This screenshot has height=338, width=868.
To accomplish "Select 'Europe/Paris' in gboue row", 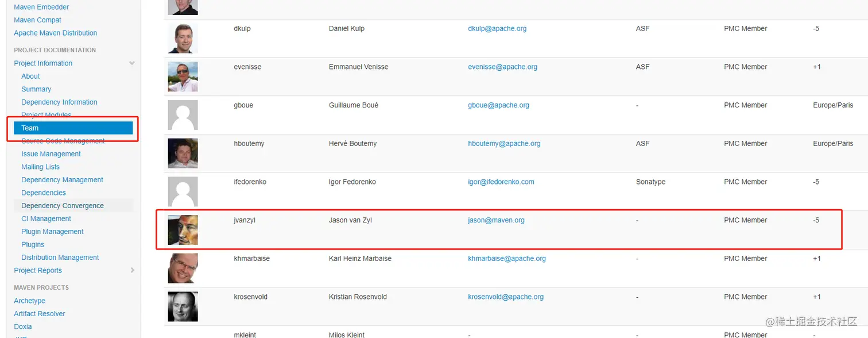I will 833,105.
